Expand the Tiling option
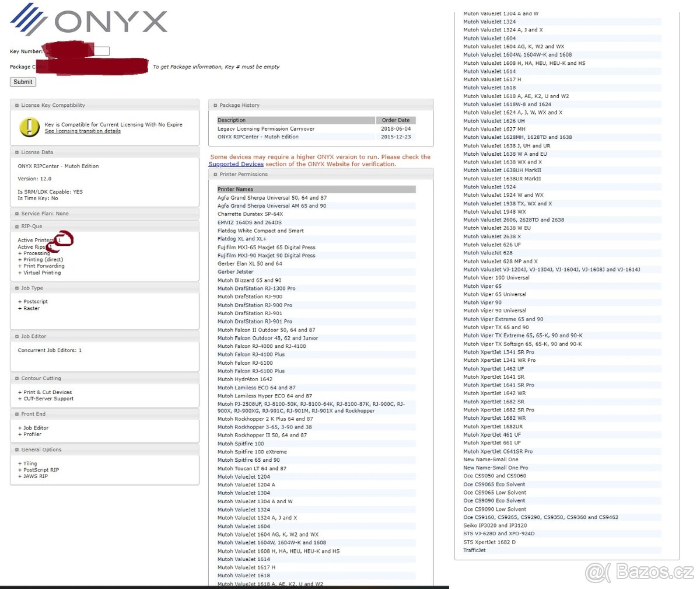The image size is (700, 589). pyautogui.click(x=27, y=463)
